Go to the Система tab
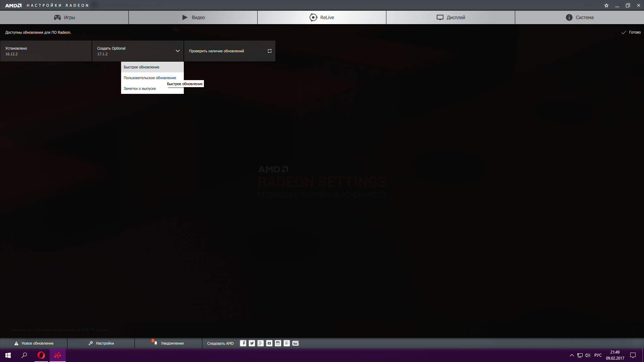The width and height of the screenshot is (644, 362). point(579,17)
